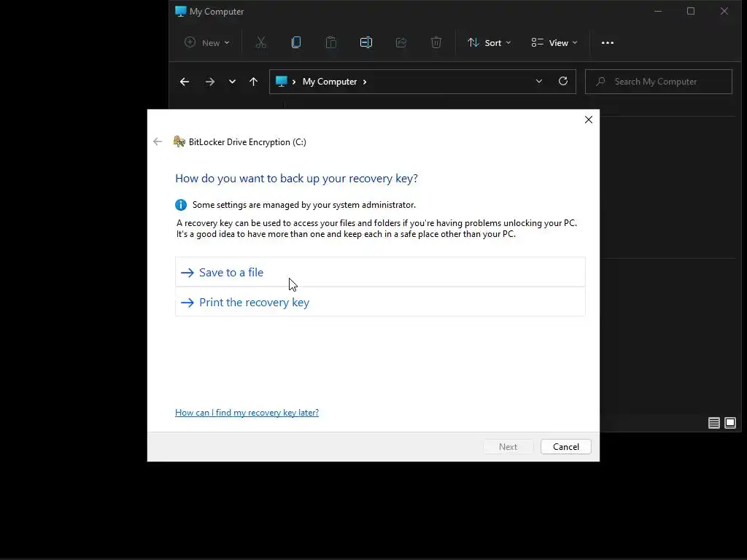Click the Search My Computer field
The width and height of the screenshot is (747, 560).
point(659,82)
